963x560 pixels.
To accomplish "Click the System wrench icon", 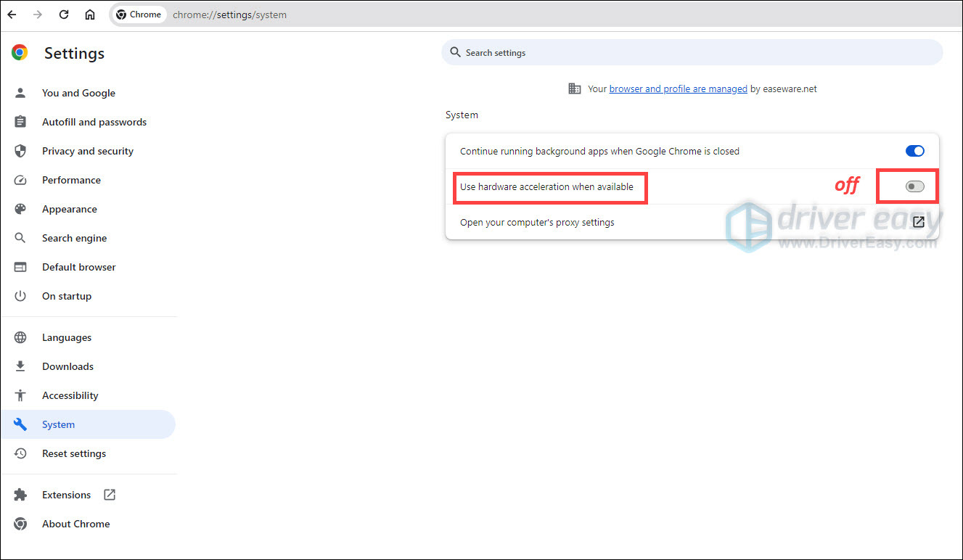I will (21, 424).
